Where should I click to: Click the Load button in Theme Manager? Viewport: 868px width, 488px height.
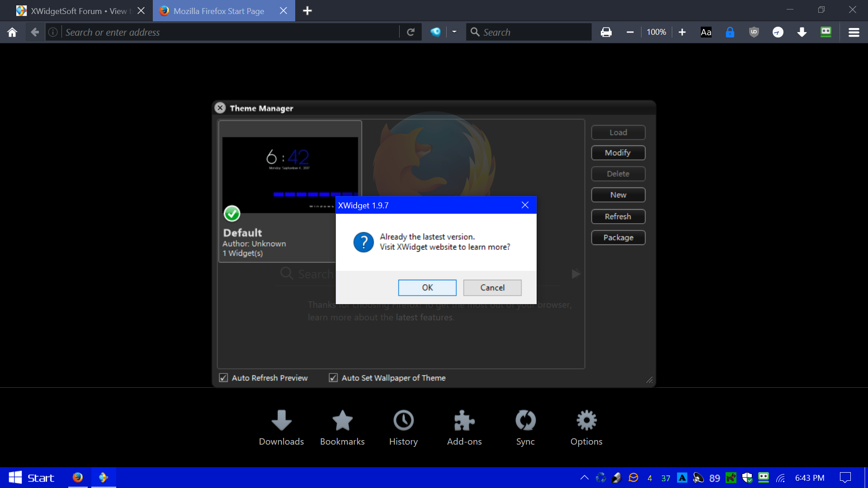point(618,132)
